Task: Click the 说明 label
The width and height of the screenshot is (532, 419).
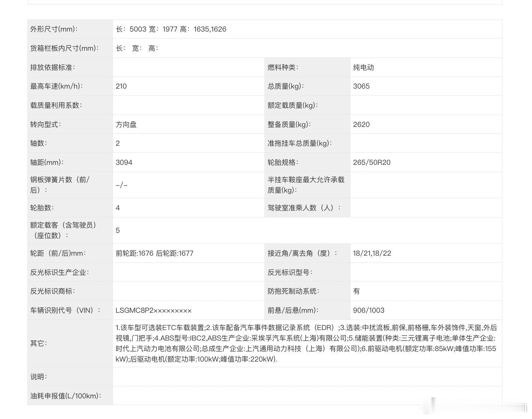Action: coord(39,377)
